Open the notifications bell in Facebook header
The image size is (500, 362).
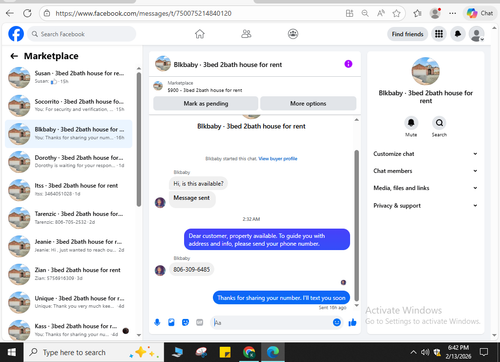point(458,34)
